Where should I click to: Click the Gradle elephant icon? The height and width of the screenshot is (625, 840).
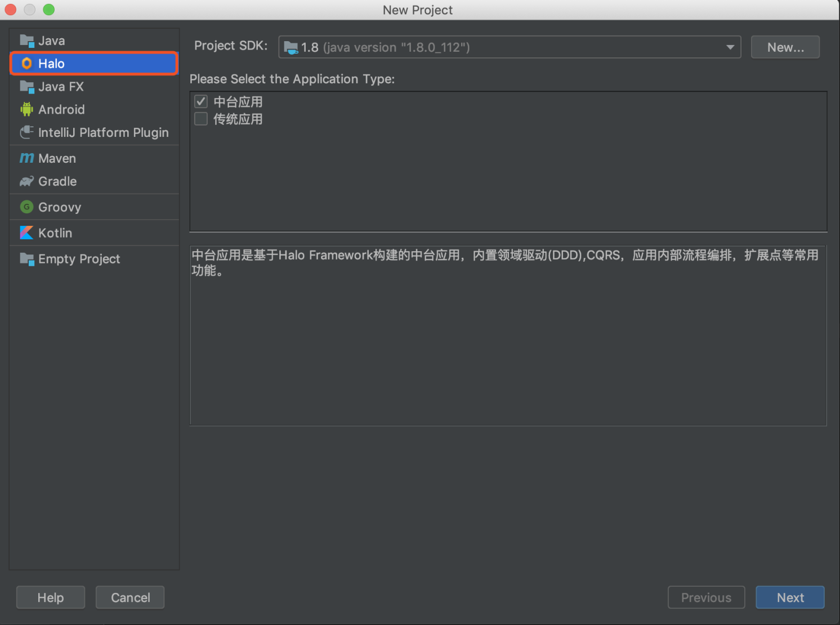(x=26, y=181)
